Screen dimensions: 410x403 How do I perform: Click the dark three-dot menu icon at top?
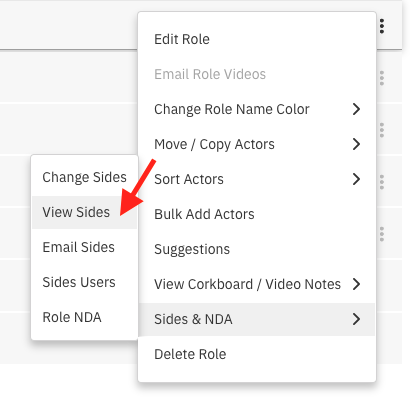tap(382, 26)
